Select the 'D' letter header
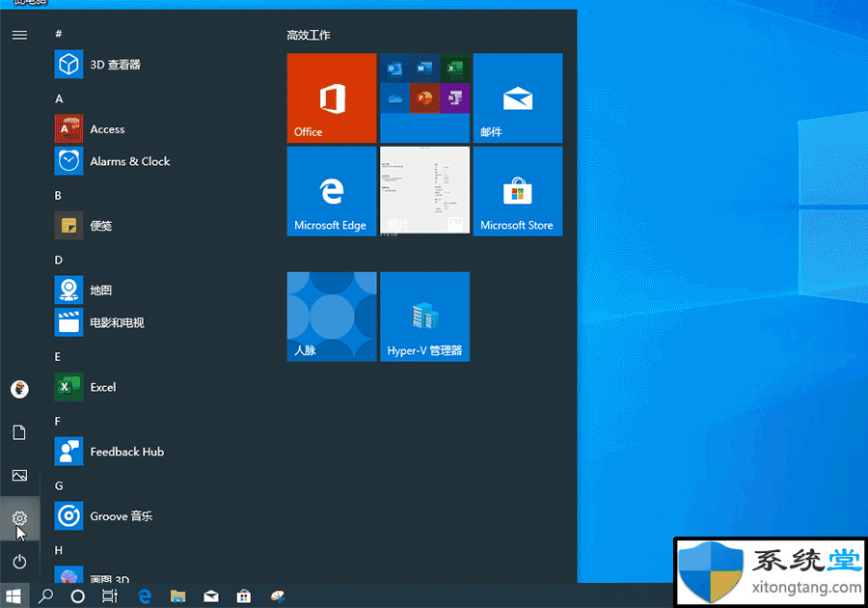 pos(58,261)
